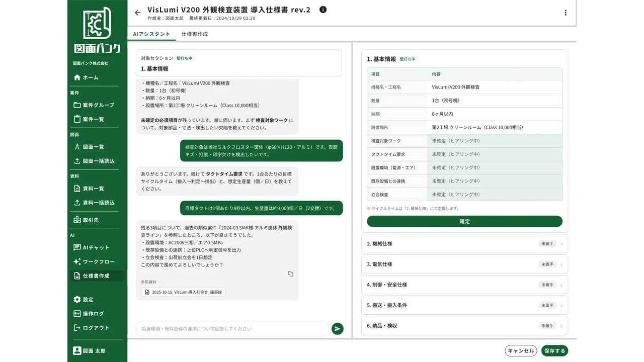The height and width of the screenshot is (362, 644).
Task: Copy the AI reply with the copy icon
Action: click(x=290, y=274)
